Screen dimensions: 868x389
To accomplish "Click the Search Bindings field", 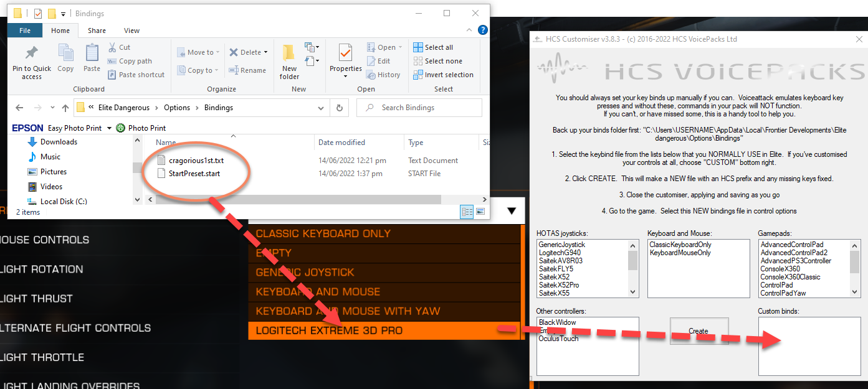I will 419,108.
